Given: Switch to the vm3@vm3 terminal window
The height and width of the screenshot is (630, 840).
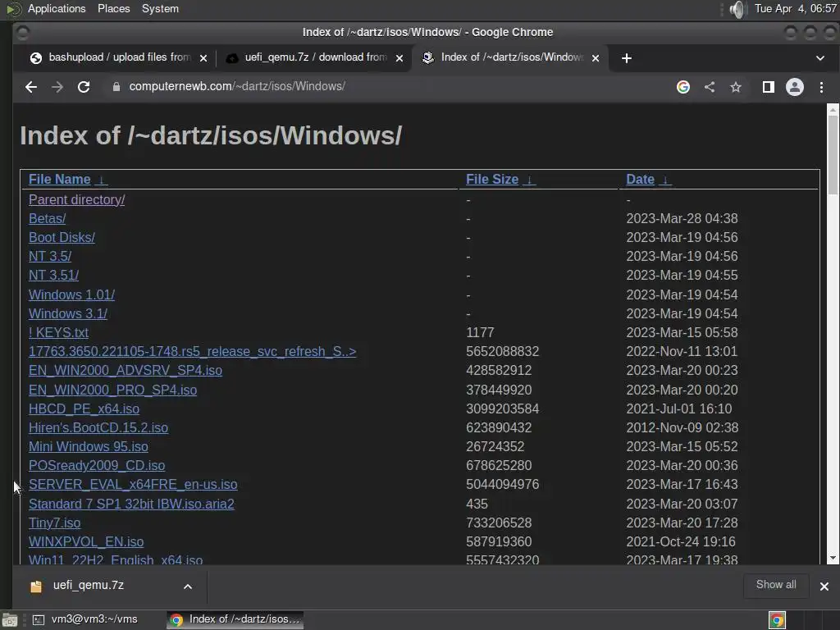Looking at the screenshot, I should click(x=84, y=620).
